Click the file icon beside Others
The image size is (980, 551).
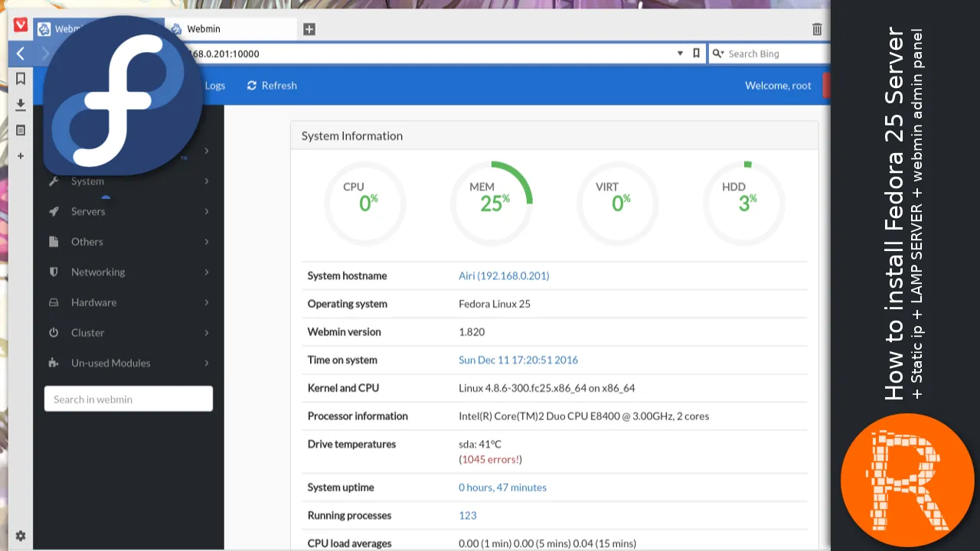[x=54, y=242]
